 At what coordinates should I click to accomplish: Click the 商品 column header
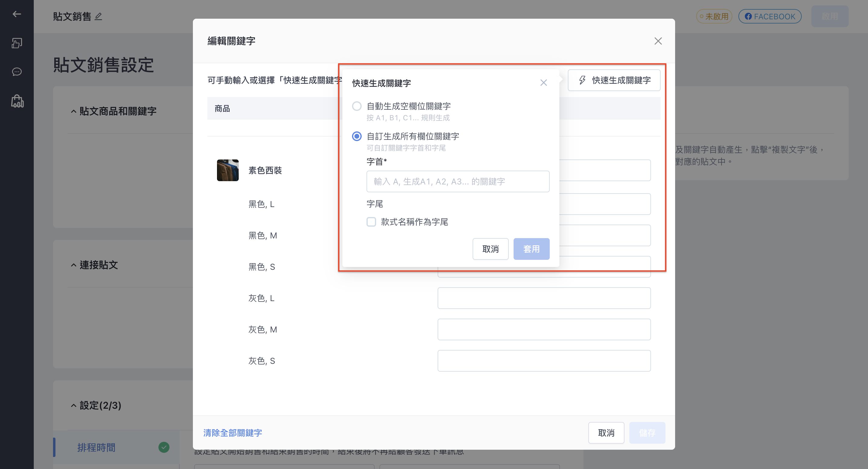point(222,109)
